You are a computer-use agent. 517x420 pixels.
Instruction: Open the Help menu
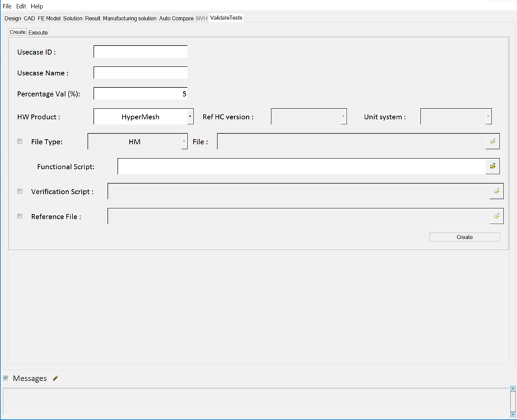click(37, 6)
